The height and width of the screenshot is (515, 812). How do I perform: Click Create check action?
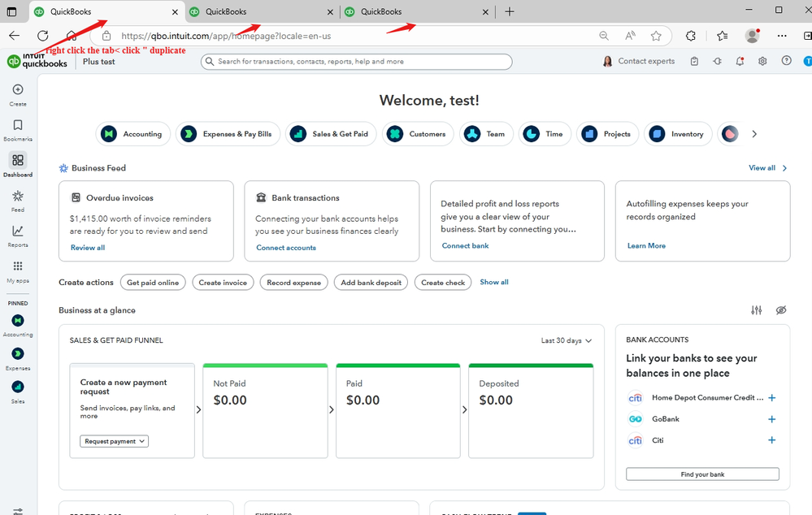point(443,283)
